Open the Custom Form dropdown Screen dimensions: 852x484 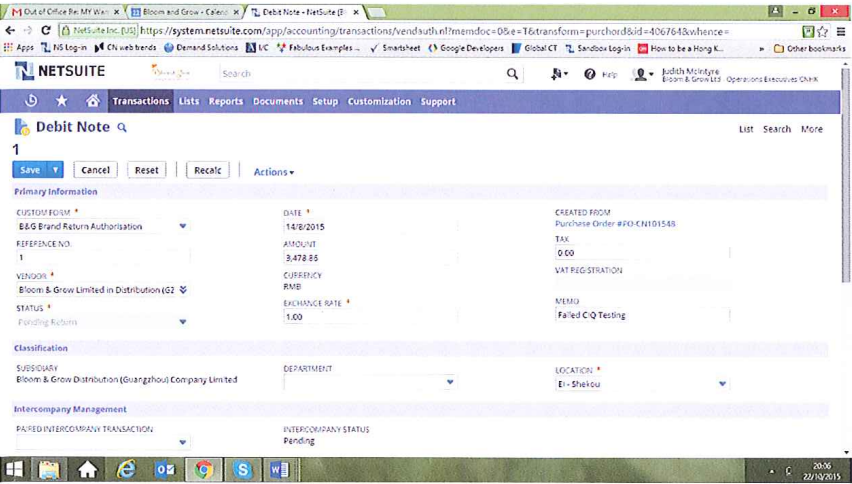pos(183,226)
